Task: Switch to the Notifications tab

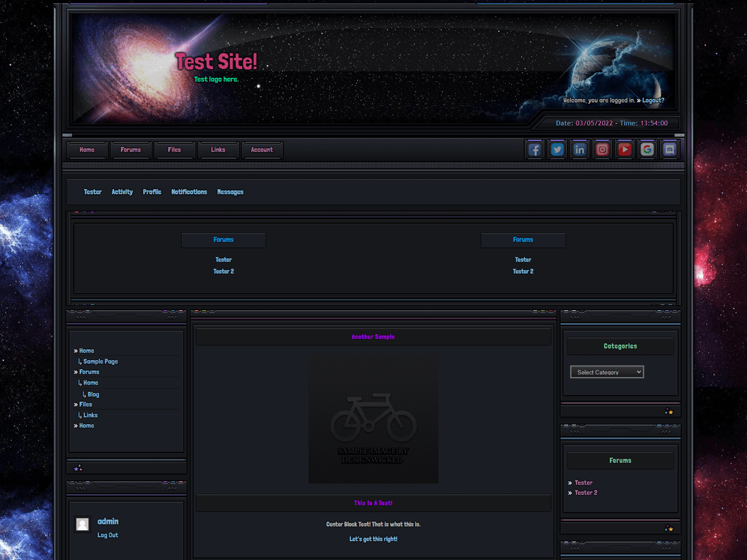Action: pyautogui.click(x=189, y=192)
